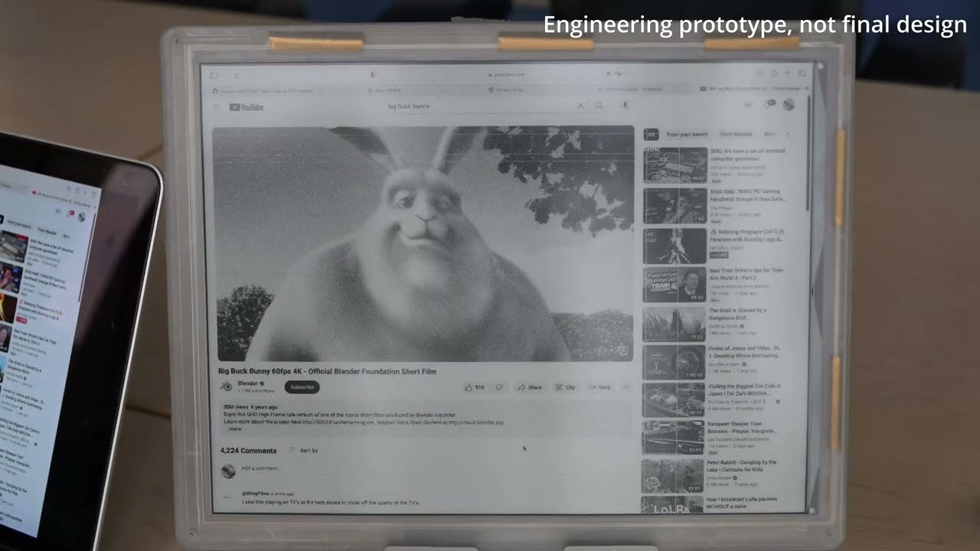This screenshot has width=980, height=551.
Task: Go back with Safari back arrow
Action: [237, 75]
